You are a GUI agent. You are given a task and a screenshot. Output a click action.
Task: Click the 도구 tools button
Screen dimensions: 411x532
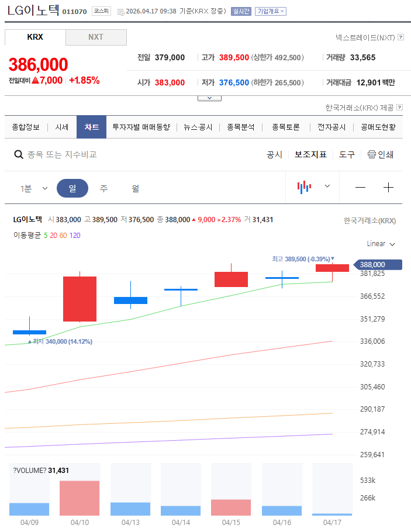coord(347,155)
